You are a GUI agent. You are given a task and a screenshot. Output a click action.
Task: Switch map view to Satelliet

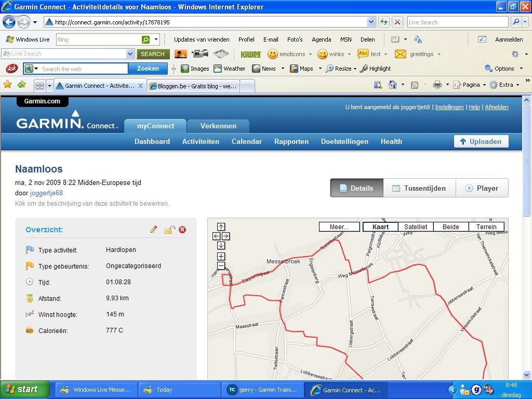416,227
